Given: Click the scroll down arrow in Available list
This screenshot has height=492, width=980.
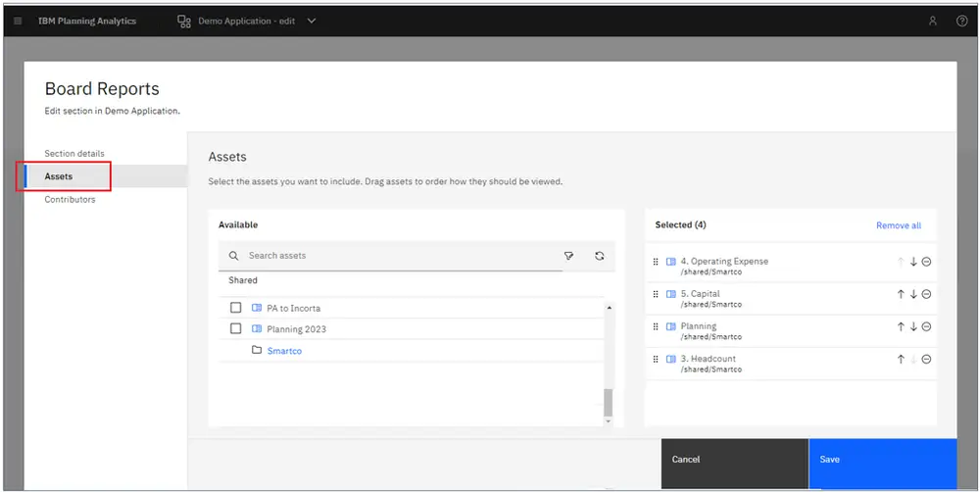Looking at the screenshot, I should tap(609, 422).
